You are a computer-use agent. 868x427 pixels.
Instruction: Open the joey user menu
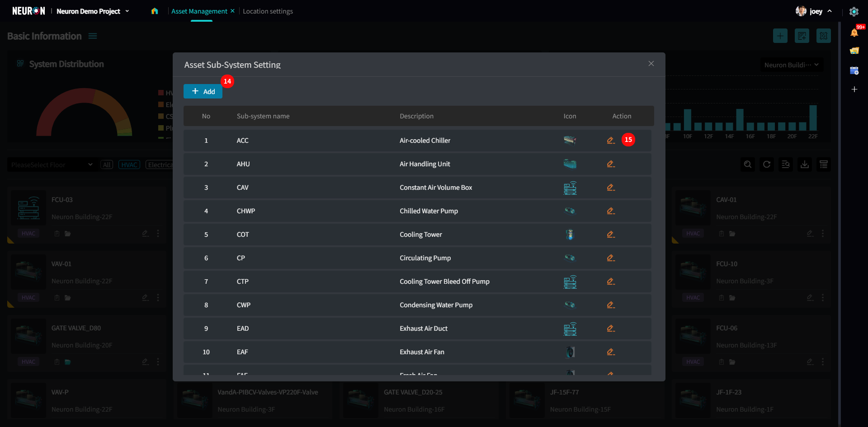point(814,11)
